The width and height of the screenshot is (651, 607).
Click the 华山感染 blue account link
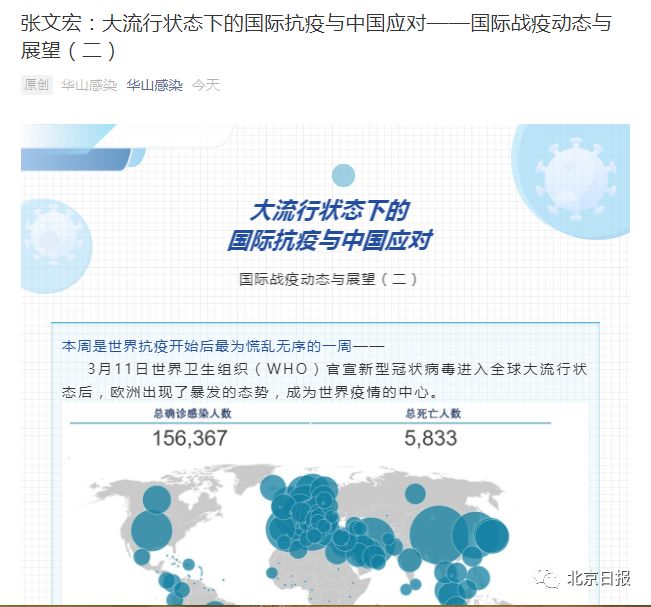click(154, 85)
